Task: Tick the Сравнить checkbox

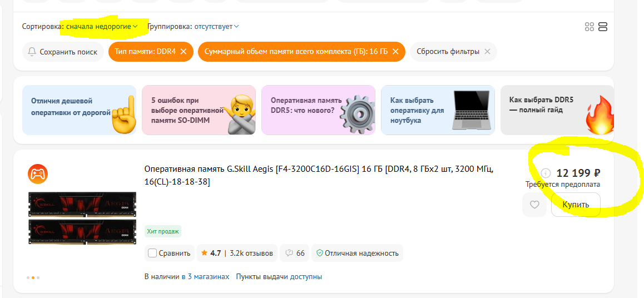Action: [x=152, y=253]
